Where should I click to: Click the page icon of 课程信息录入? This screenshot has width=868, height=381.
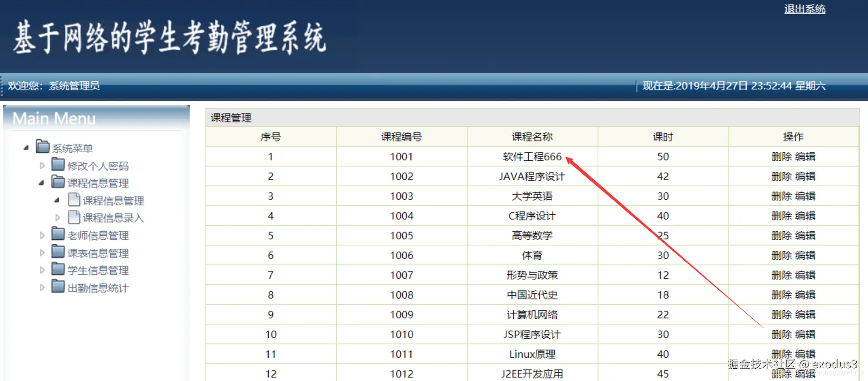pos(74,217)
